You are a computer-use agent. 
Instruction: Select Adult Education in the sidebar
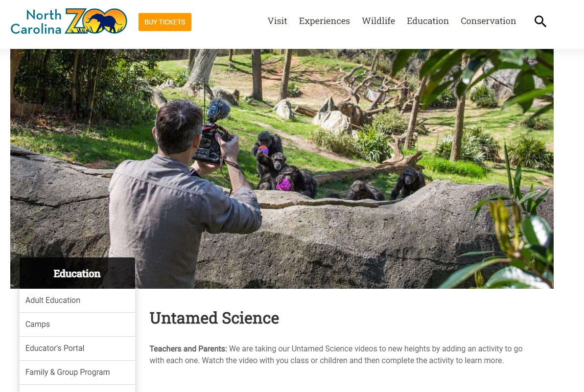77,300
